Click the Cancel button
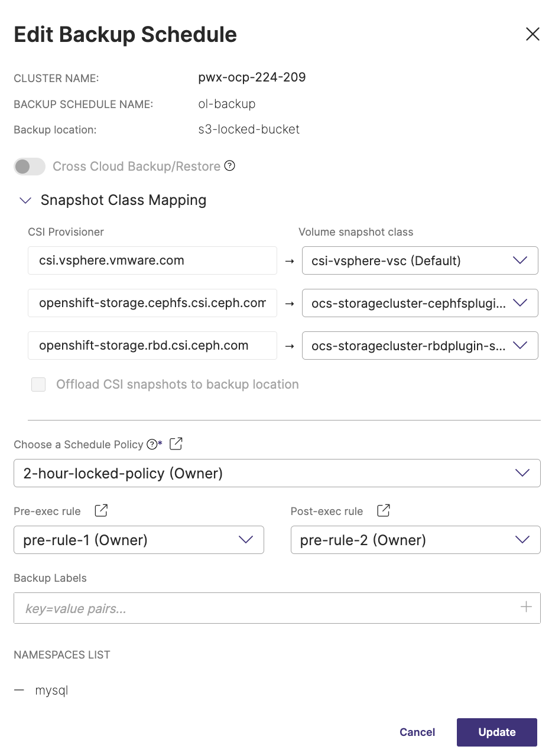The height and width of the screenshot is (756, 552). point(417,732)
